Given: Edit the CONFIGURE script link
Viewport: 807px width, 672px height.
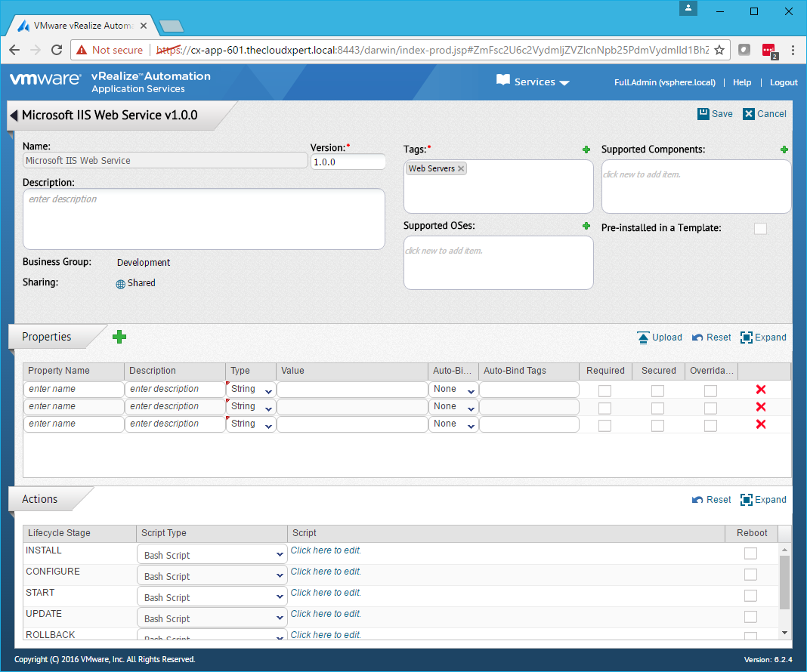Looking at the screenshot, I should pos(326,572).
